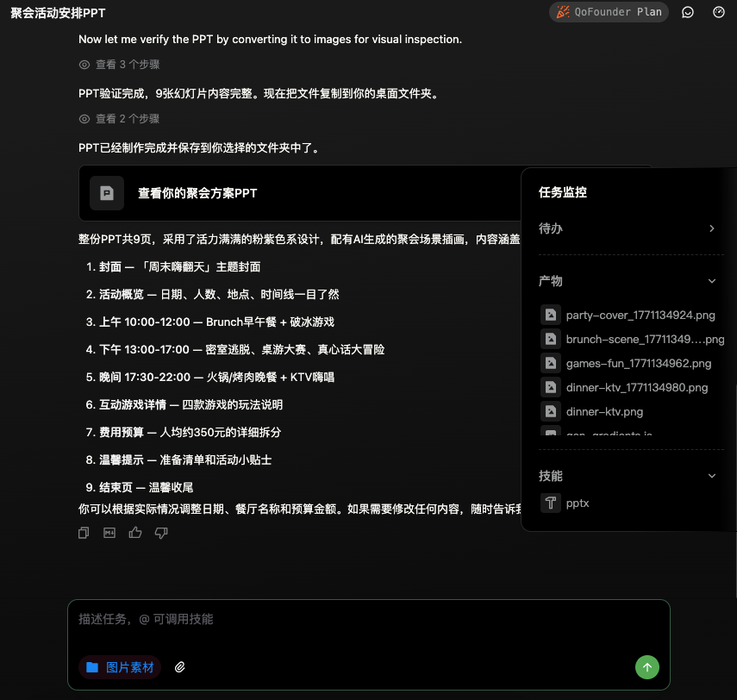Collapse the 技能 skills section
The image size is (737, 700).
click(712, 476)
